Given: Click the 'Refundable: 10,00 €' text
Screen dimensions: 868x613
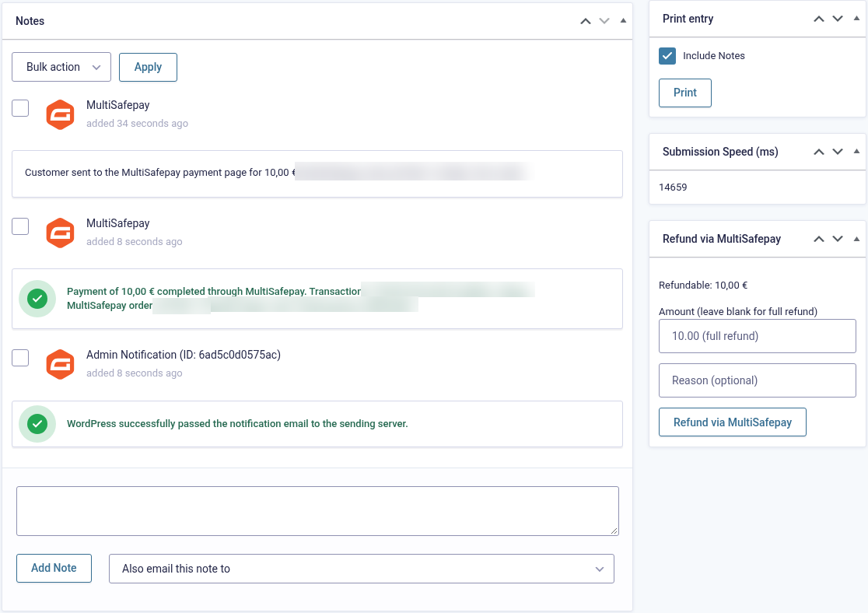Looking at the screenshot, I should pos(703,285).
